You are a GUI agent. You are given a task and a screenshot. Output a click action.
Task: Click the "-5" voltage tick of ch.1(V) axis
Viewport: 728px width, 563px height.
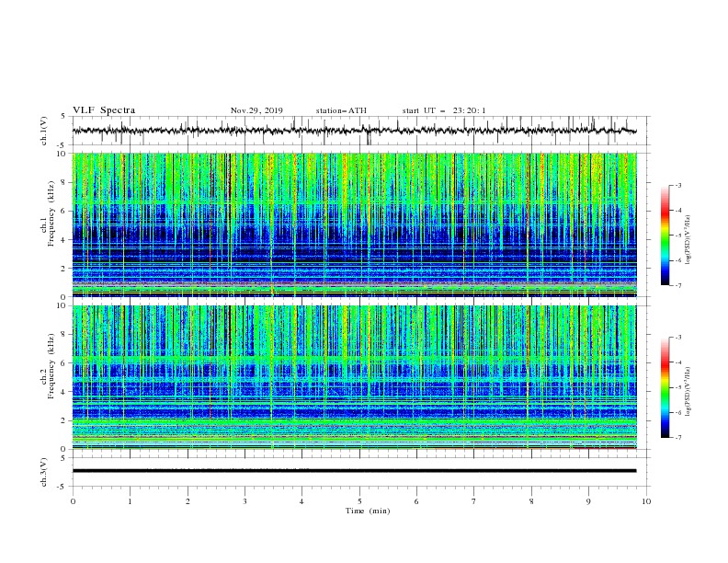pyautogui.click(x=63, y=145)
